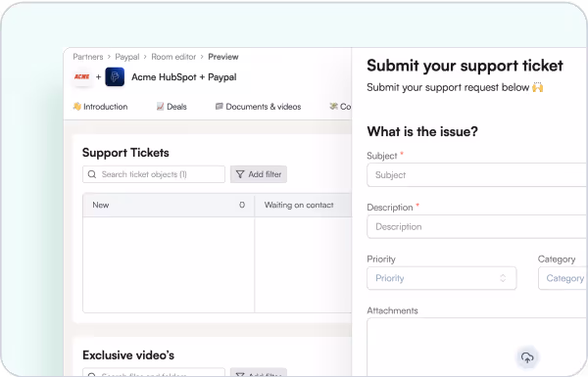
Task: Click Preview in the breadcrumb
Action: pos(223,57)
